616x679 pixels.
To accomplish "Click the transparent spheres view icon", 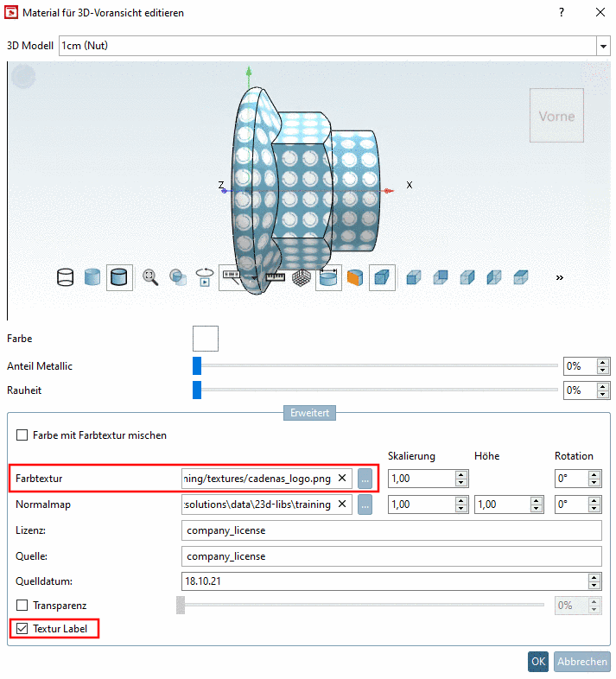I will 178,277.
